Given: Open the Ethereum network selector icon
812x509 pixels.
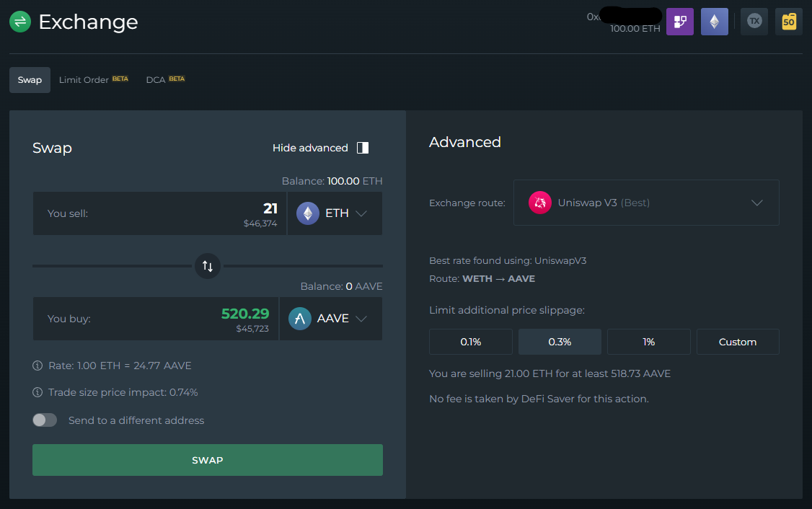Looking at the screenshot, I should point(714,22).
